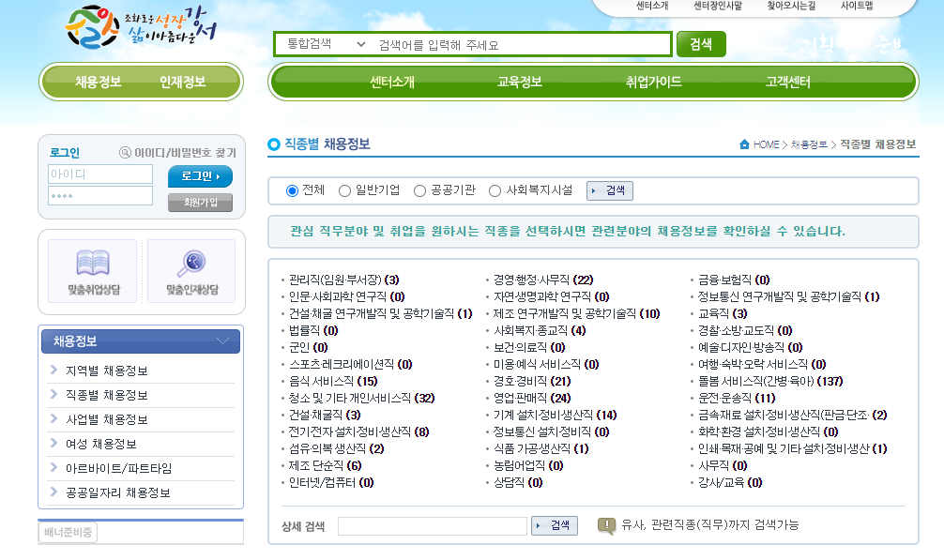The height and width of the screenshot is (560, 944).
Task: Click the blue 로그인 button
Action: (200, 176)
